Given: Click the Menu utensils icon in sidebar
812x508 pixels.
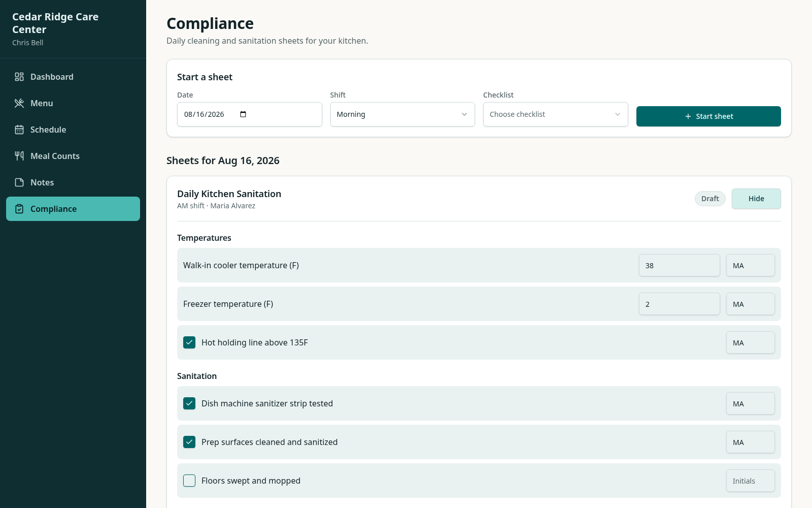Looking at the screenshot, I should click(x=19, y=103).
